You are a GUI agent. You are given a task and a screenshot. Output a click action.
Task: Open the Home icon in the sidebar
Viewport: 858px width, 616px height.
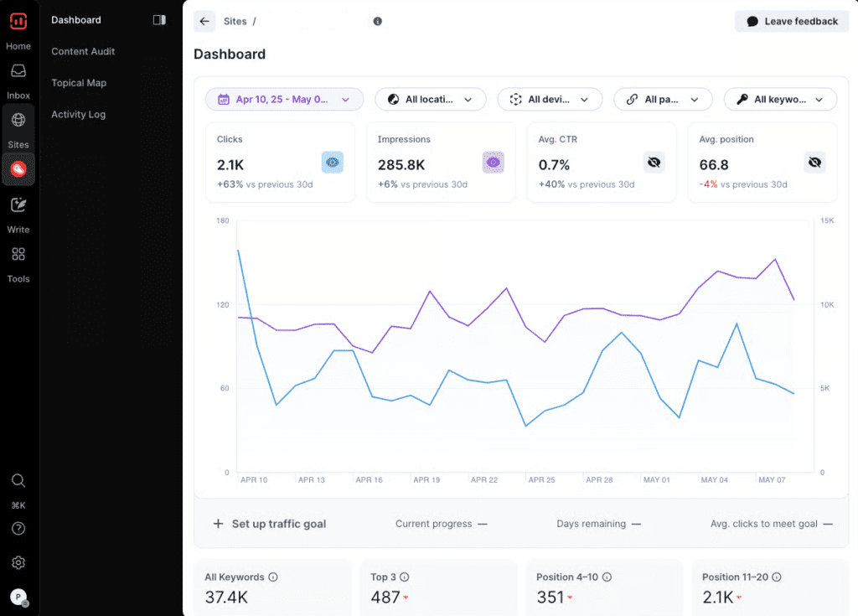18,28
